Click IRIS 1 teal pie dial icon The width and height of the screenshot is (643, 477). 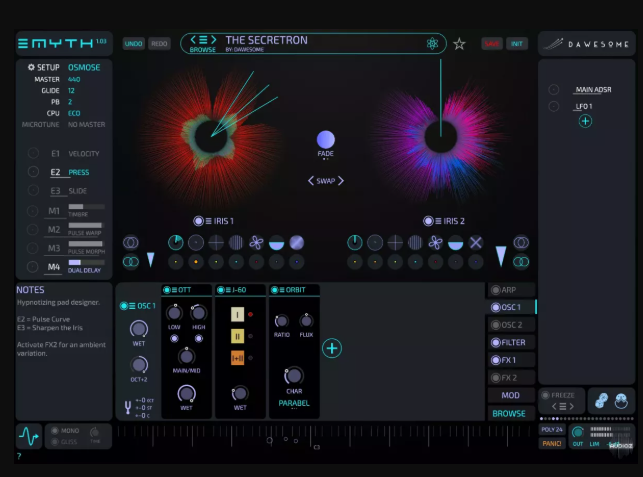pos(176,243)
